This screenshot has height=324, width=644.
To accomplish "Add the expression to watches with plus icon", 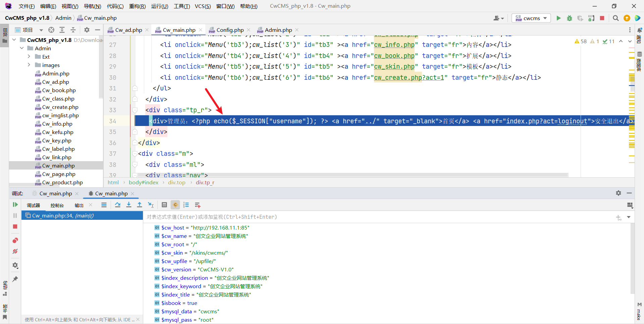I will click(619, 217).
